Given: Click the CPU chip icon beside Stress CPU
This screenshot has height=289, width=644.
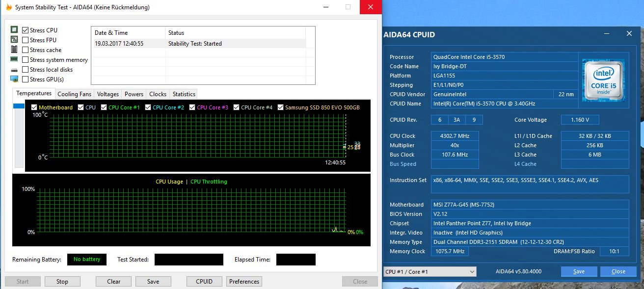Looking at the screenshot, I should (x=14, y=30).
